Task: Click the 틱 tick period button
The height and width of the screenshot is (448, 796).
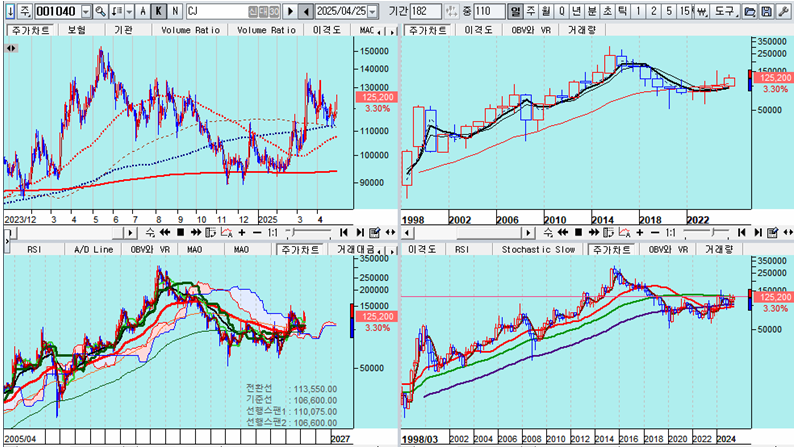Action: [x=622, y=11]
